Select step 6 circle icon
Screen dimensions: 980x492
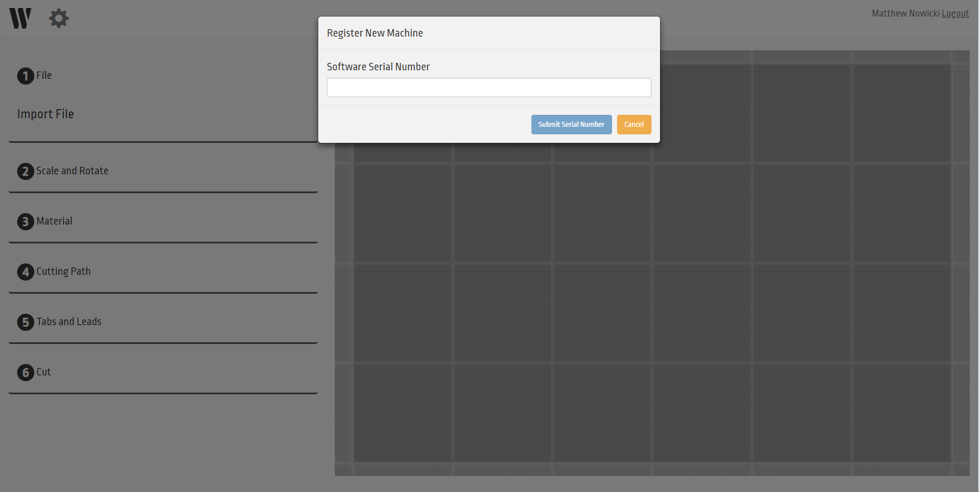pyautogui.click(x=26, y=373)
